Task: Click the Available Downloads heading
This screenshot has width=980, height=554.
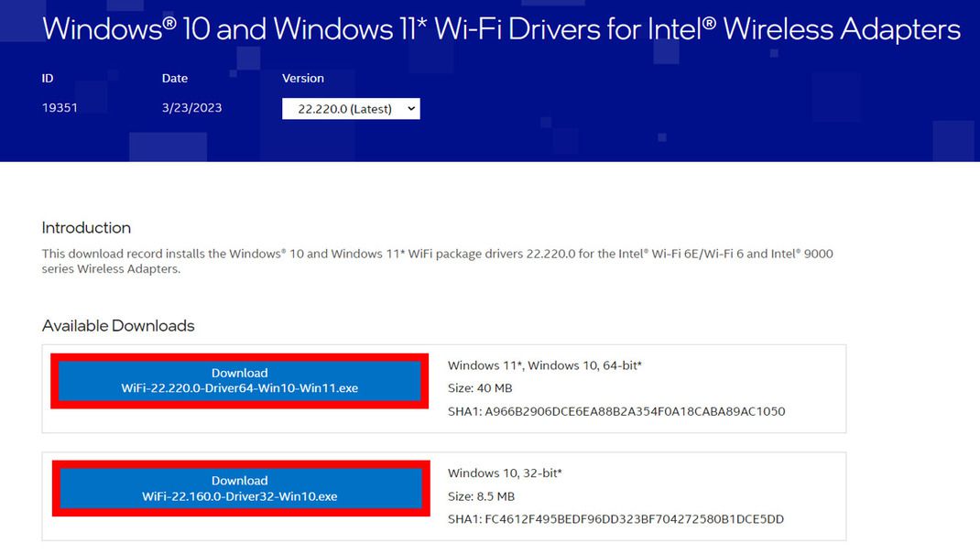Action: pos(118,325)
